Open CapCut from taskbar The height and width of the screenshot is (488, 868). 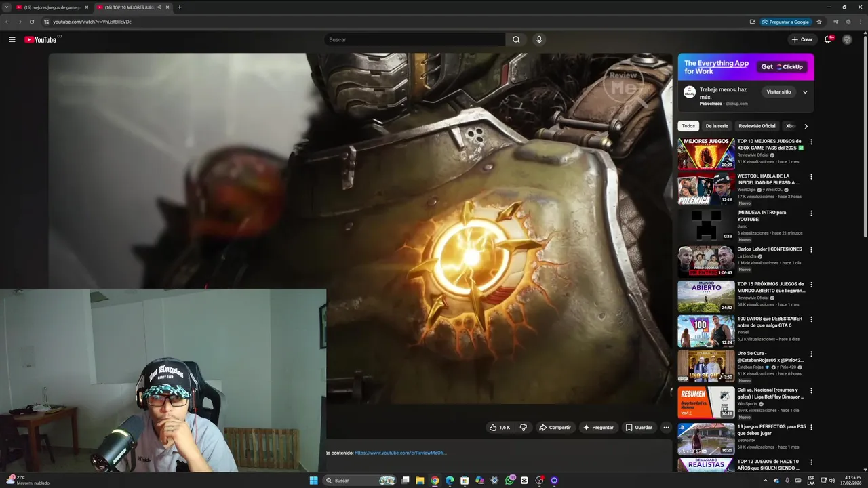[x=524, y=481]
